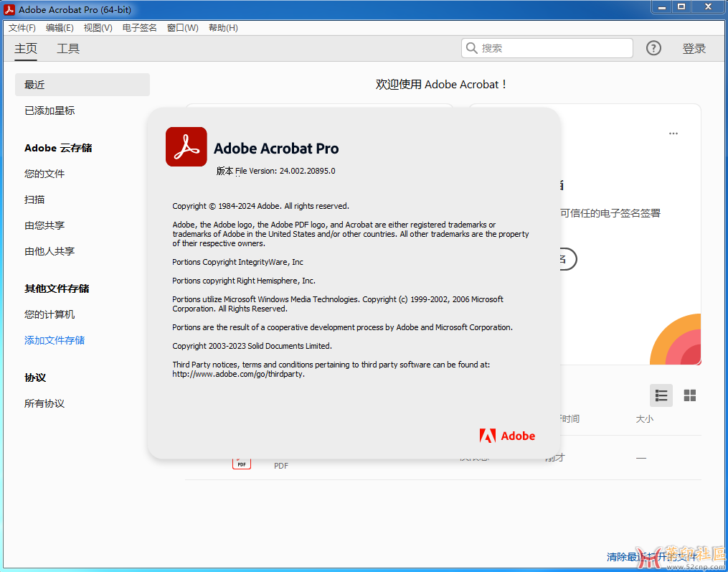This screenshot has width=728, height=572.
Task: Click the PDF type label under the file row
Action: point(281,466)
